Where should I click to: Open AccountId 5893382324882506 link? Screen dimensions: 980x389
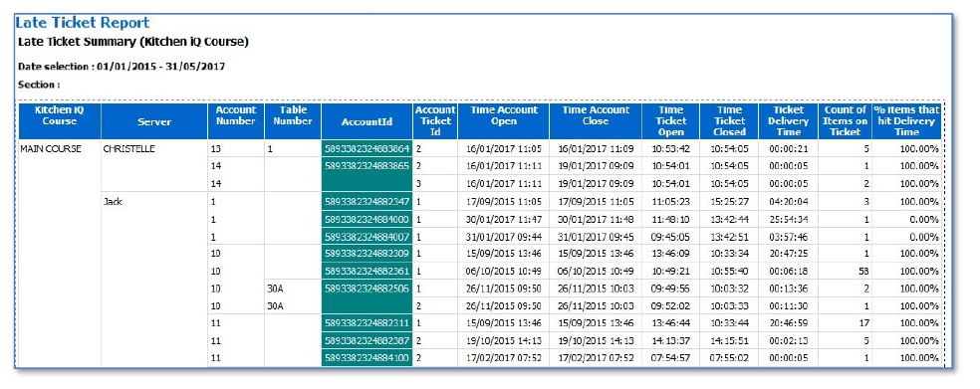pos(367,290)
